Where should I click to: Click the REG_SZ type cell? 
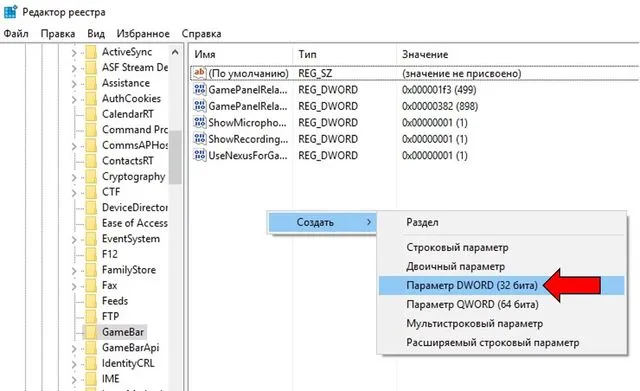315,73
